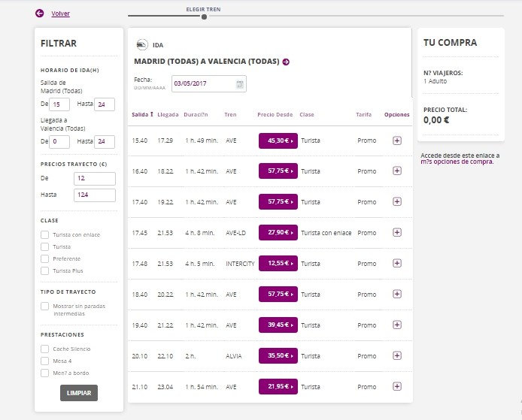Open the calendar date picker icon
522x420 pixels.
tap(239, 83)
